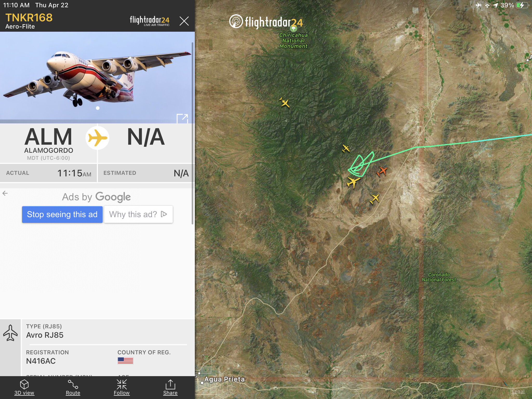This screenshot has width=532, height=399.
Task: Open Why this ad? info
Action: 138,214
